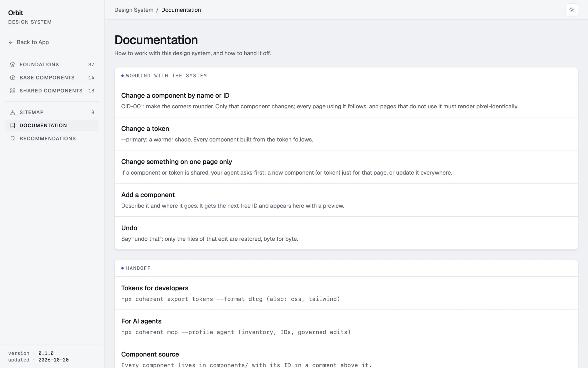The image size is (588, 368).
Task: Click the 'For AI agents' heading
Action: coord(141,321)
